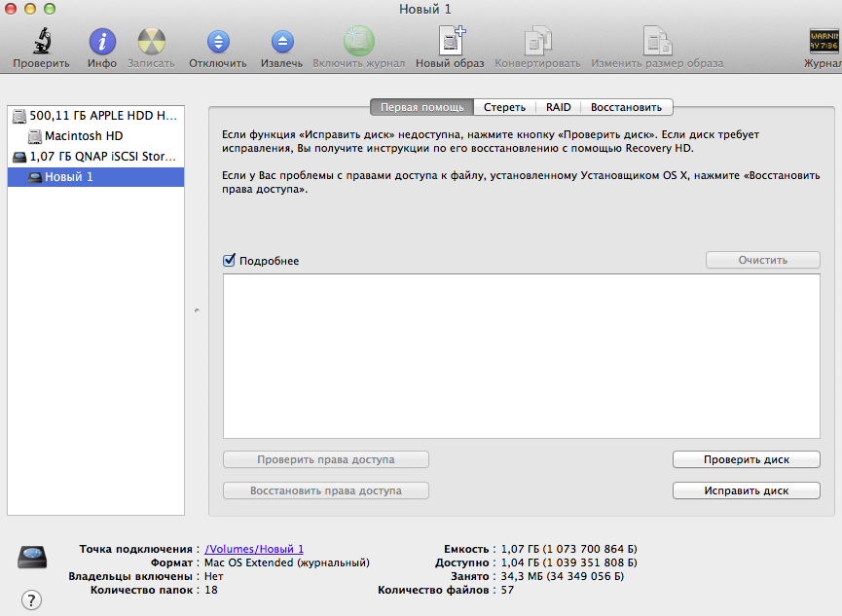Click the Записать burn toolbar icon
The image size is (842, 616).
[152, 41]
